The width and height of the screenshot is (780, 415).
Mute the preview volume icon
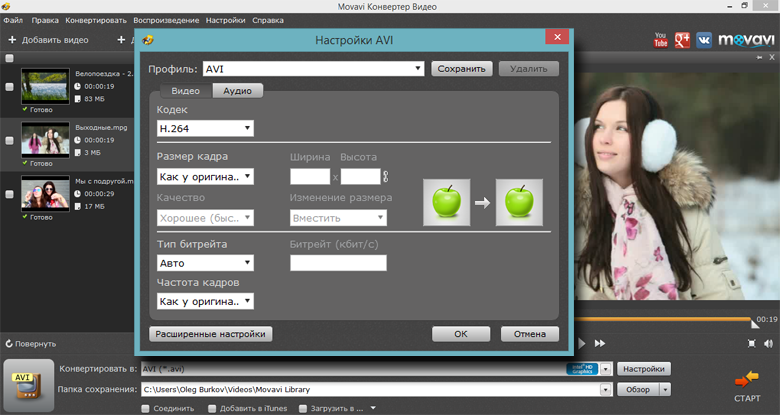point(768,343)
